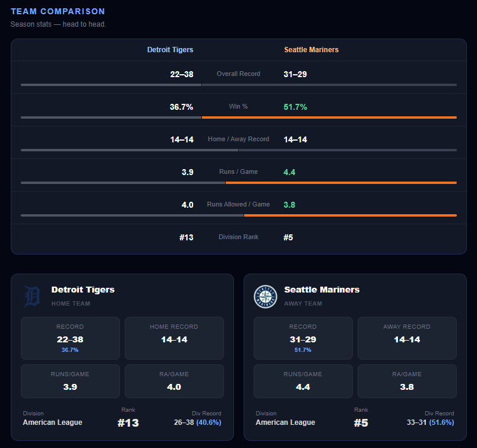477x448 pixels.
Task: Click the Detroit Tigers card title
Action: [83, 290]
